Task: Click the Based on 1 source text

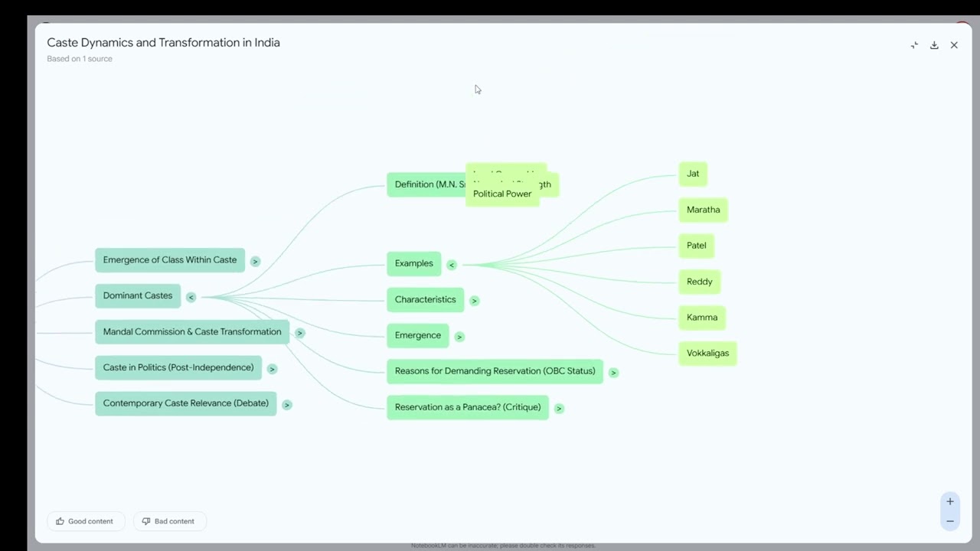Action: (80, 59)
